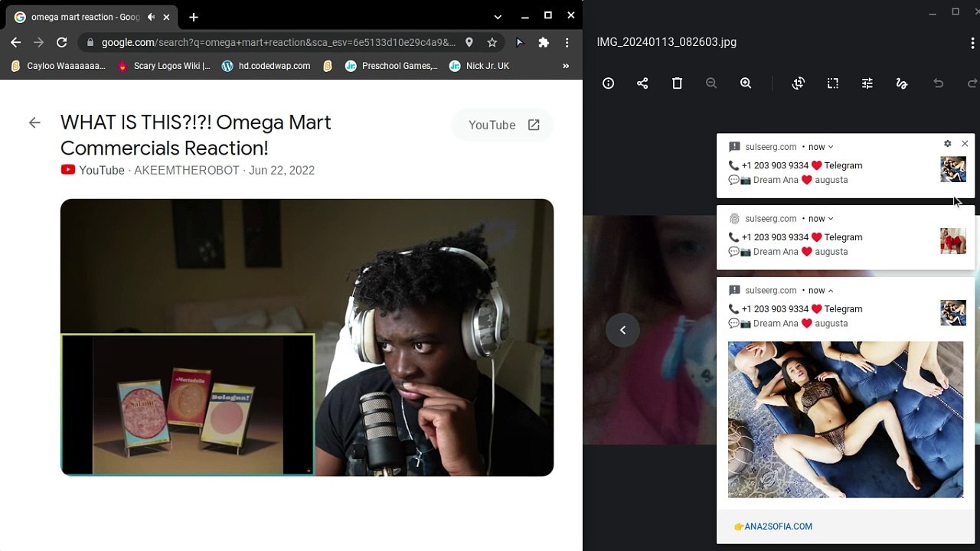Open the location permission icon in address bar
The width and height of the screenshot is (980, 551).
(469, 43)
